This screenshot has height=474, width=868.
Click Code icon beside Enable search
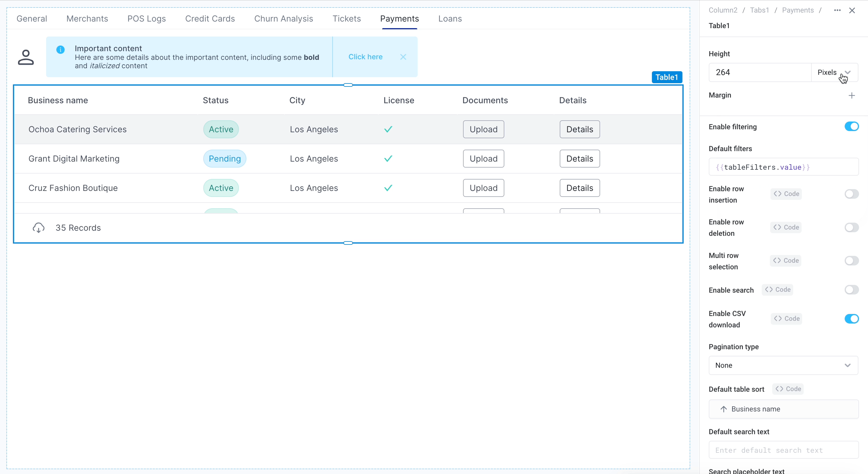coord(777,290)
